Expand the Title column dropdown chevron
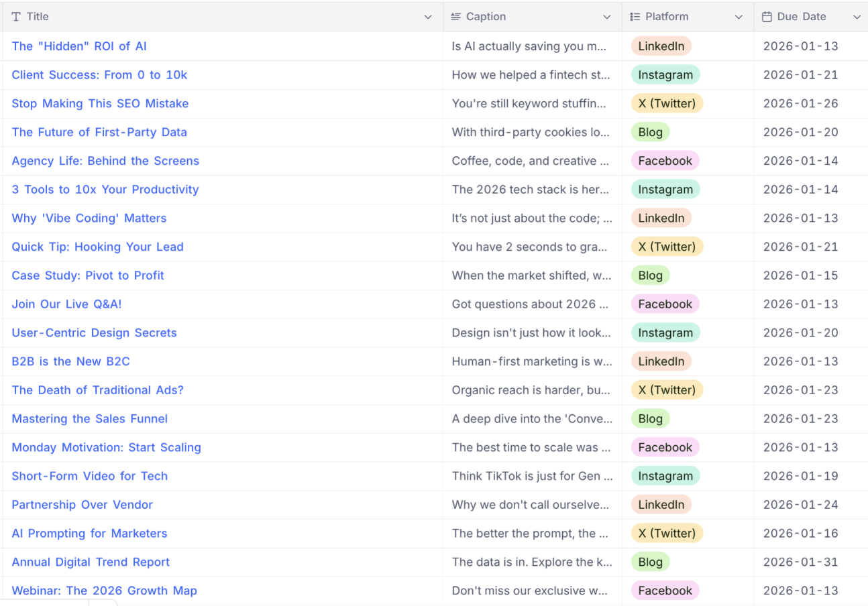Image resolution: width=868 pixels, height=606 pixels. (x=428, y=17)
